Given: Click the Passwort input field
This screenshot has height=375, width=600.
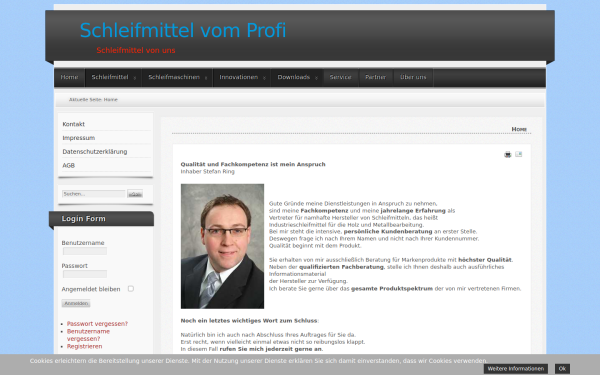Looking at the screenshot, I should 85,274.
